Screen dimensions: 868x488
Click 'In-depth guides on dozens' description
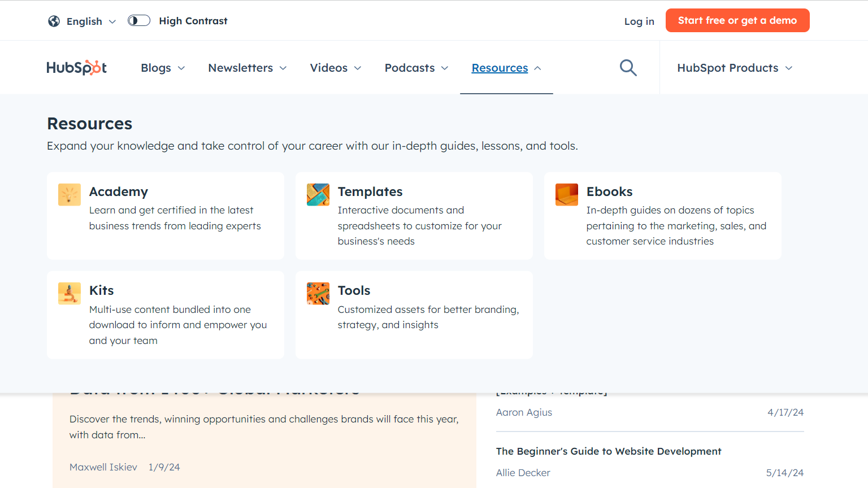click(676, 225)
